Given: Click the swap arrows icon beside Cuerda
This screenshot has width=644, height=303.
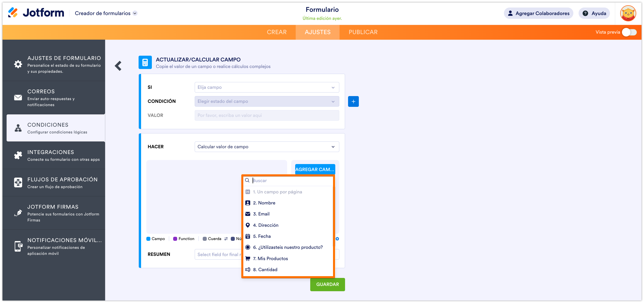Looking at the screenshot, I should [x=226, y=239].
